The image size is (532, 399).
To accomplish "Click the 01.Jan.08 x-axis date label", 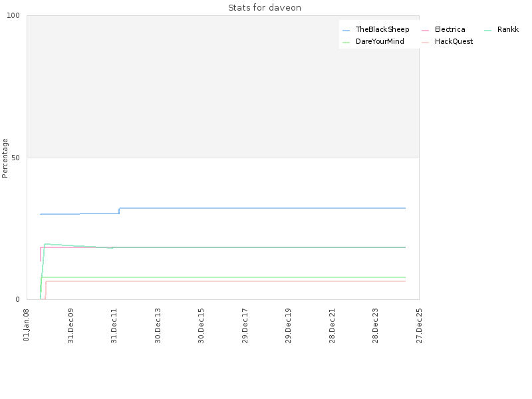I will (27, 325).
